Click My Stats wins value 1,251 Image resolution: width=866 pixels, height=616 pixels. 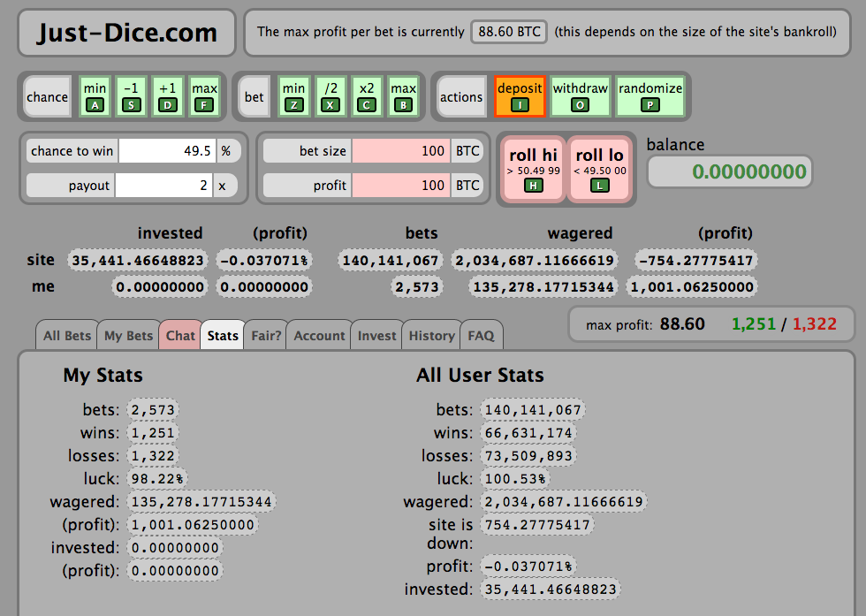coord(153,432)
